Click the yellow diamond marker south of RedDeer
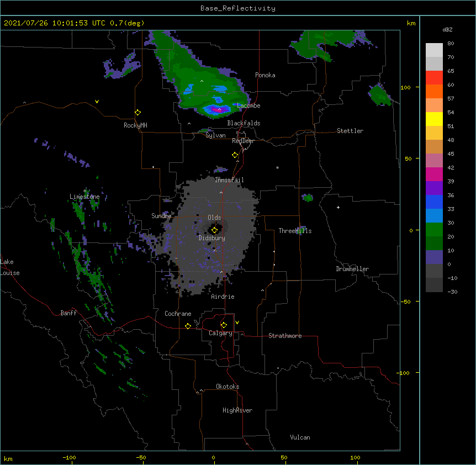 [235, 155]
